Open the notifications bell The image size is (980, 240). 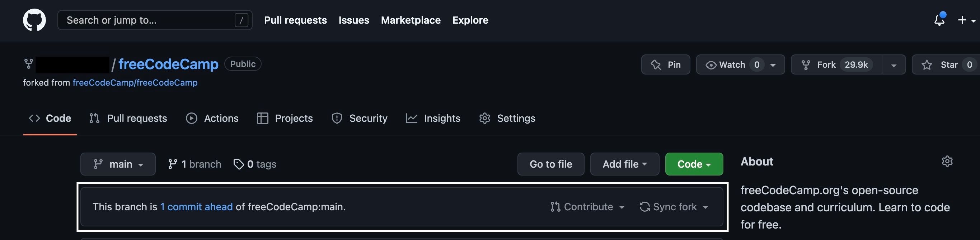click(940, 20)
